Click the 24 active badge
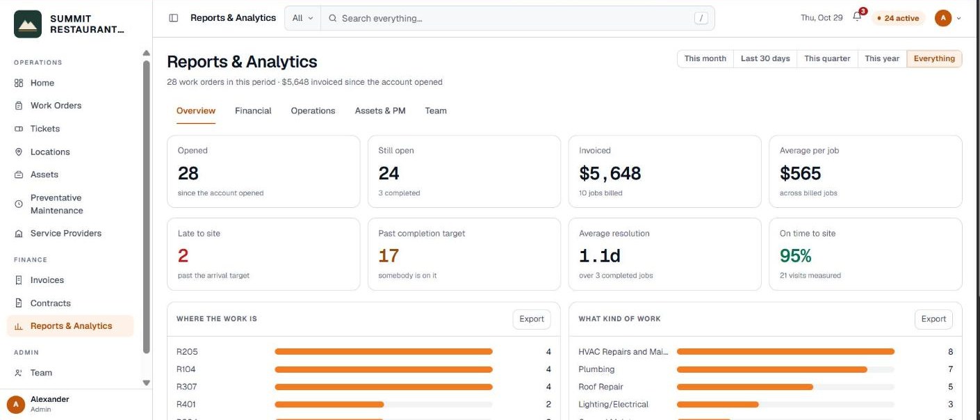The image size is (980, 420). 898,18
